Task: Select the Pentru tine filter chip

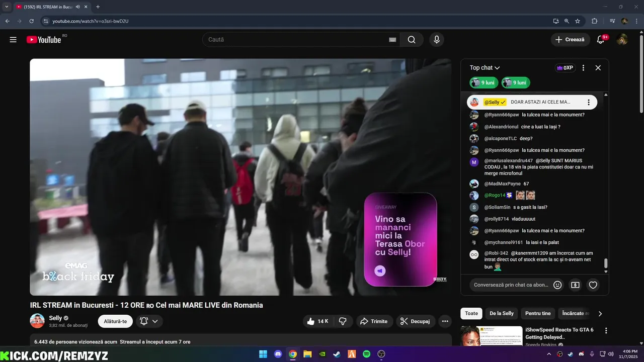Action: (538, 313)
